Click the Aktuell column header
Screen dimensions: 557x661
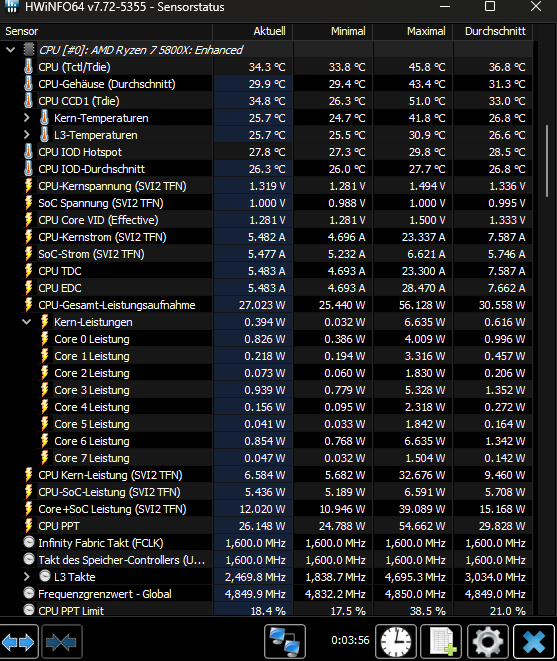[252, 31]
